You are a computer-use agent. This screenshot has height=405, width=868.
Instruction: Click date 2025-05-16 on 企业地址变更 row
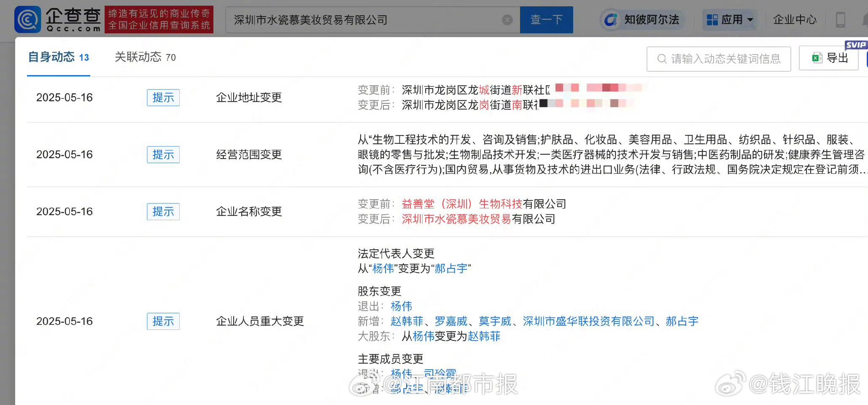[x=65, y=97]
